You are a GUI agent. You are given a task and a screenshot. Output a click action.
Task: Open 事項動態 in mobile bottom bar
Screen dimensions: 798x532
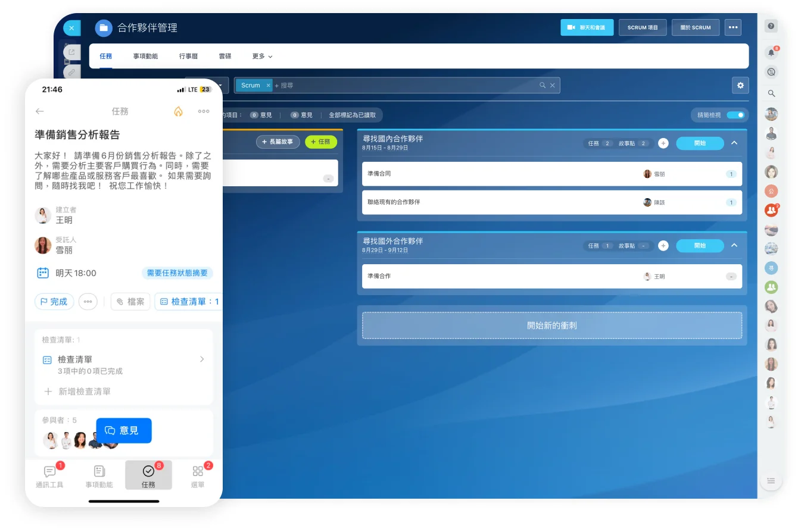[99, 476]
